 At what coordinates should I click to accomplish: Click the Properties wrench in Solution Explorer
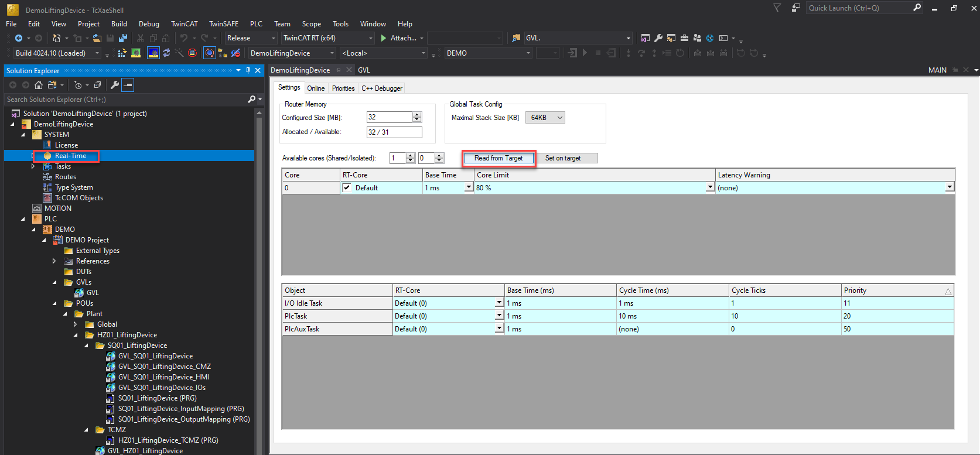(115, 85)
